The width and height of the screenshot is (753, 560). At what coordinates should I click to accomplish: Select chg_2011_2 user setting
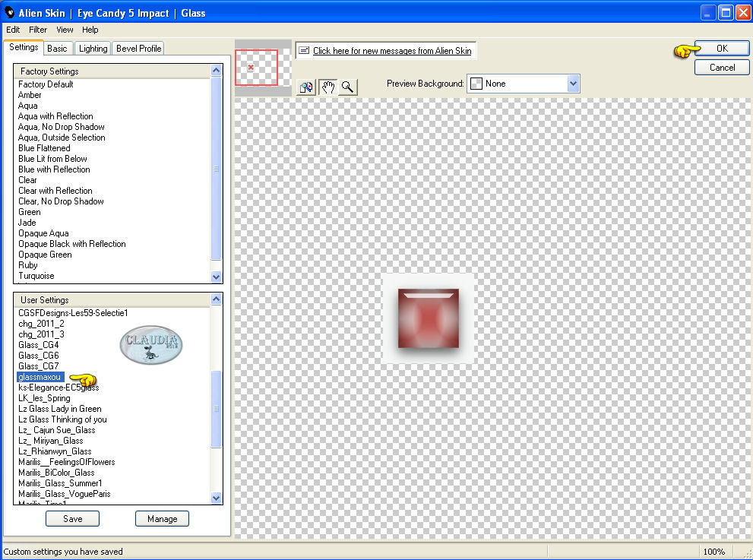[41, 324]
